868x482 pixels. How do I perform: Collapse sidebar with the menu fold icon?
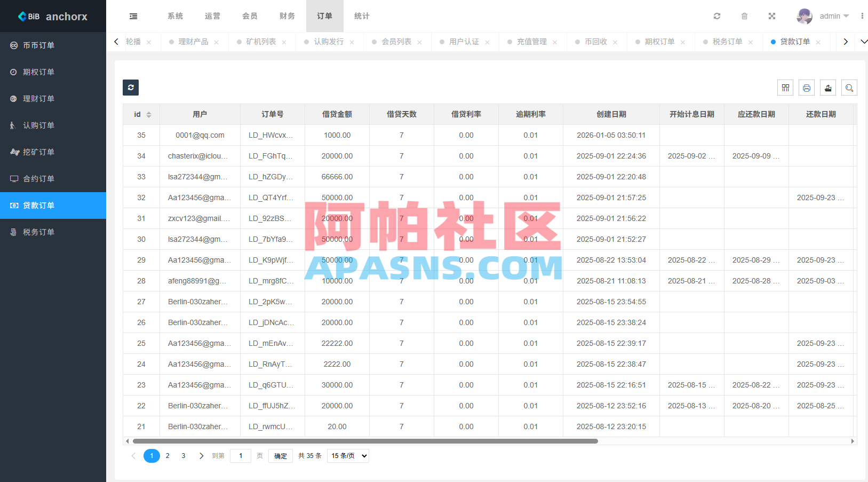(x=133, y=16)
